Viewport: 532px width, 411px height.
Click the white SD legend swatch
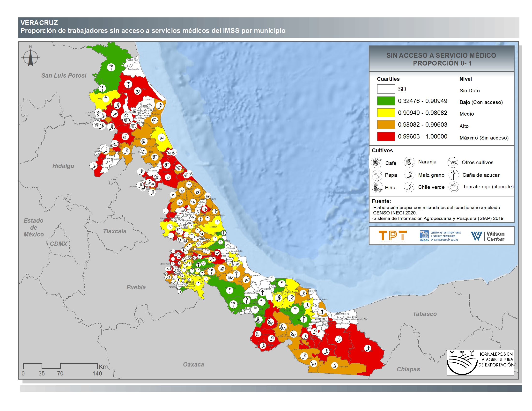[386, 89]
